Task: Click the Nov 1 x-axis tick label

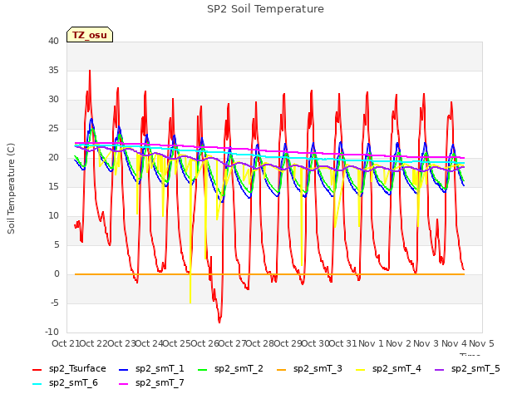Action: (371, 343)
